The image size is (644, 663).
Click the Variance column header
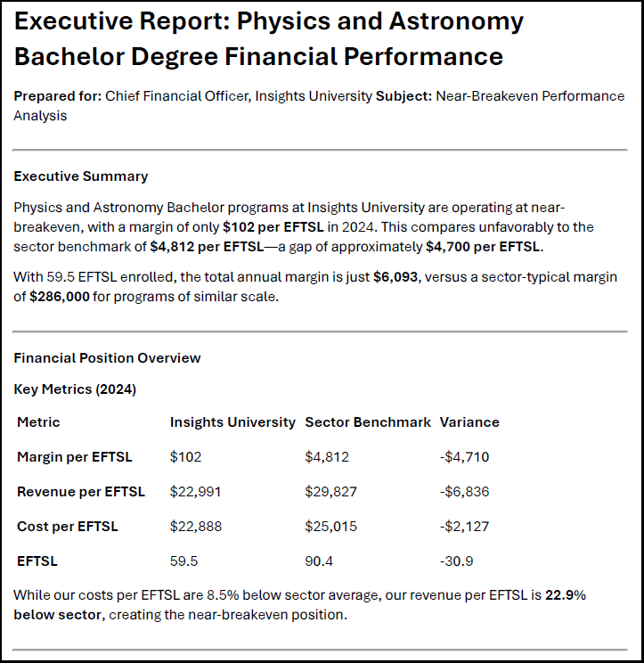[x=469, y=422]
